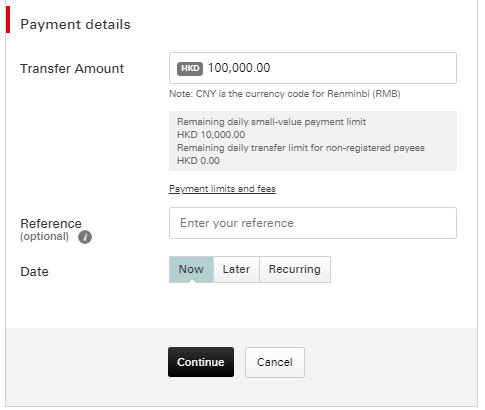This screenshot has width=485, height=410.
Task: Click the HKD currency badge
Action: tap(190, 69)
